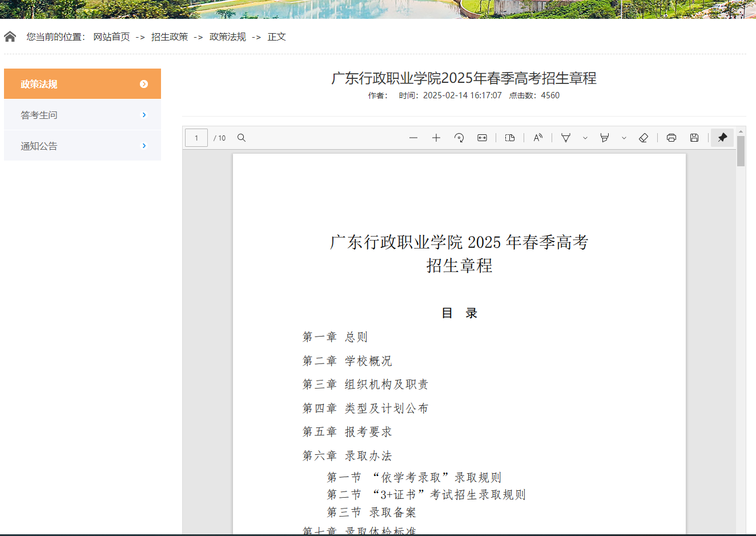This screenshot has height=536, width=756.
Task: Open document search in the PDF viewer
Action: point(242,137)
